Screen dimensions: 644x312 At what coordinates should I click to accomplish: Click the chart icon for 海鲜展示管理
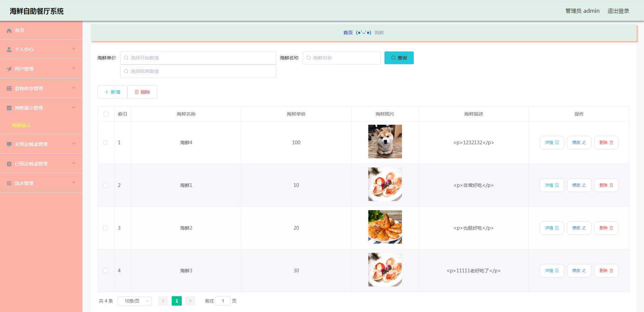point(9,108)
